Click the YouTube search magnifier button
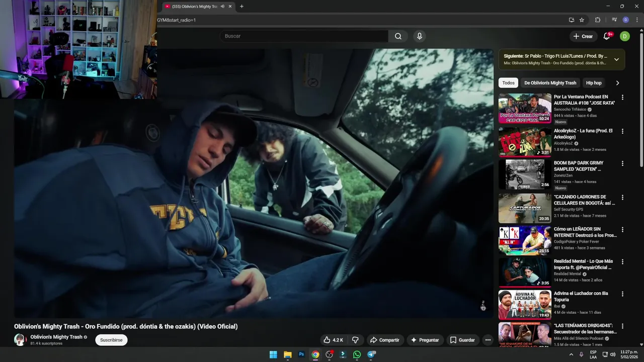Viewport: 644px width, 362px height. [398, 36]
